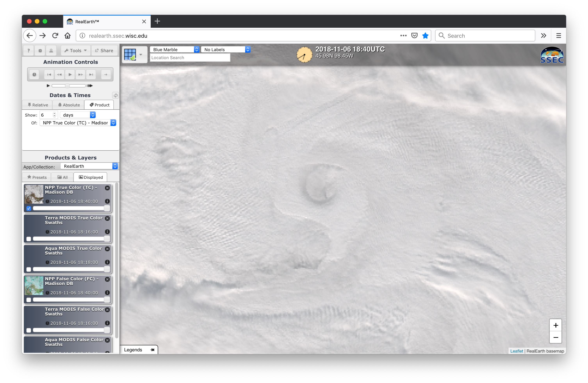Image resolution: width=588 pixels, height=383 pixels.
Task: Remove Terra MODIS False Color layer
Action: pos(107,310)
